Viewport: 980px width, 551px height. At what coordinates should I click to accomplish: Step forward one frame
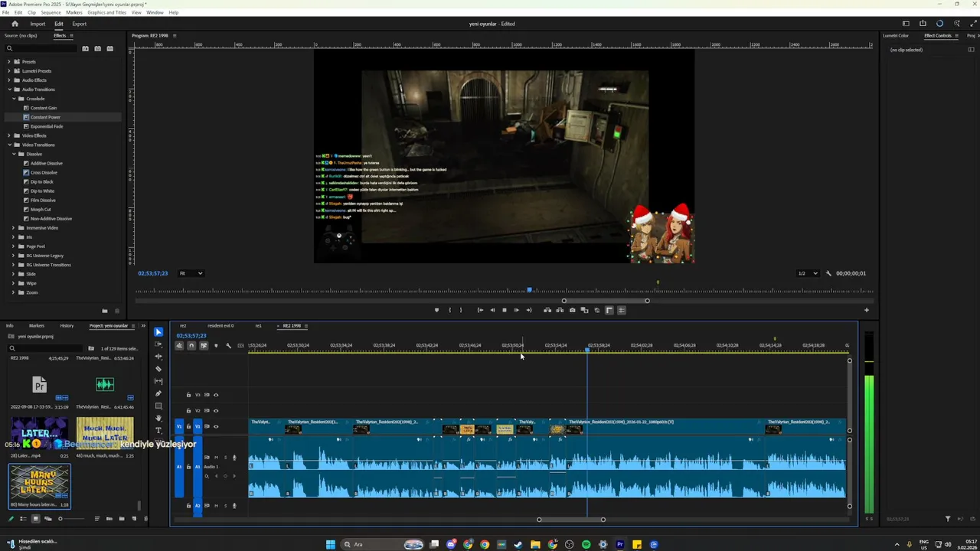[516, 310]
